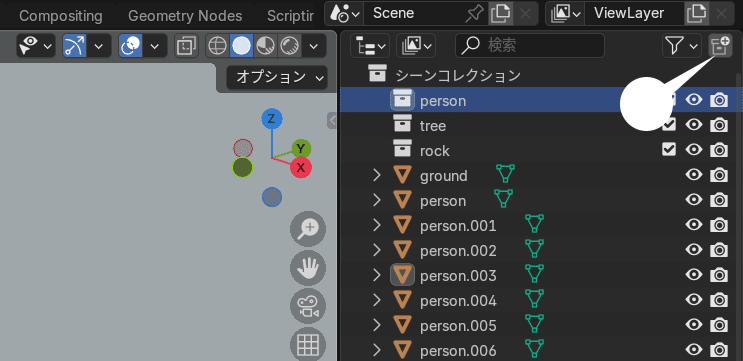
Task: Expand the person object
Action: point(377,200)
